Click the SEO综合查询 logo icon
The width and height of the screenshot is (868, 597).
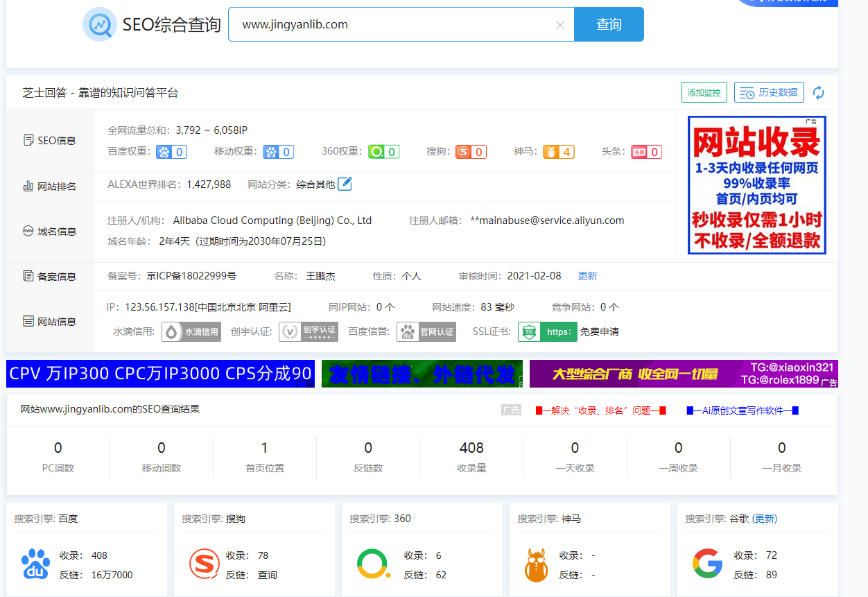point(99,25)
